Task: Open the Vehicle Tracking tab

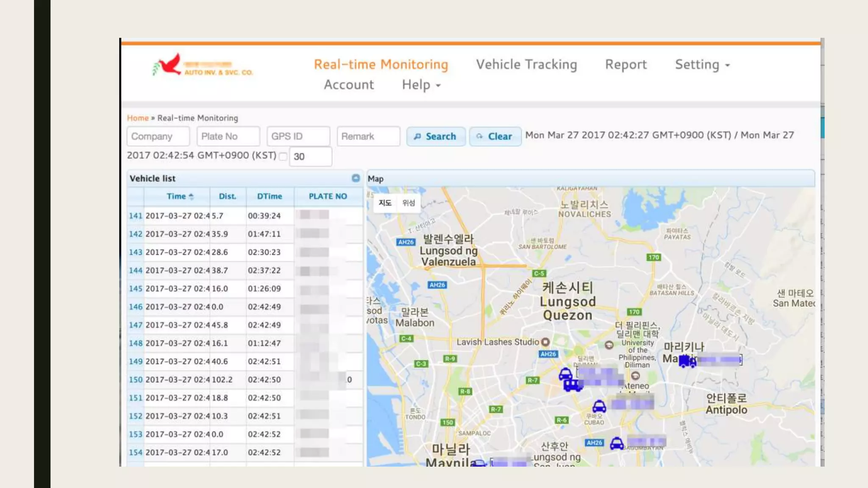Action: point(526,65)
